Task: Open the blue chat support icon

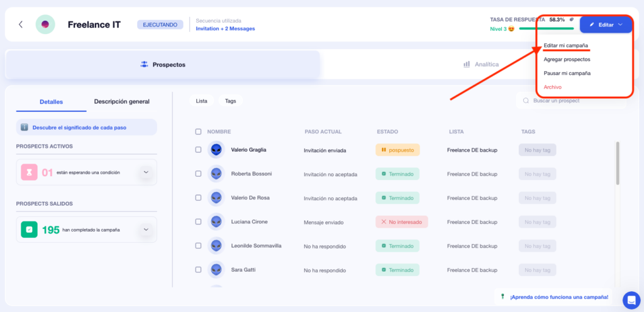Action: pyautogui.click(x=631, y=299)
